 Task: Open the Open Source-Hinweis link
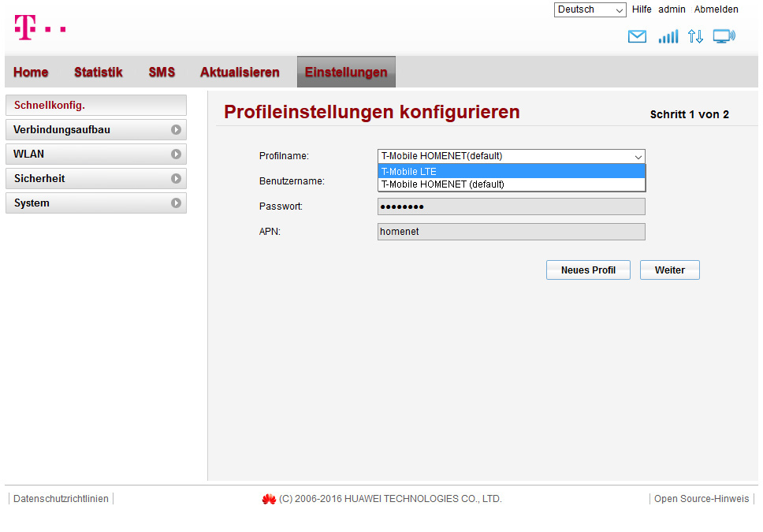click(702, 499)
